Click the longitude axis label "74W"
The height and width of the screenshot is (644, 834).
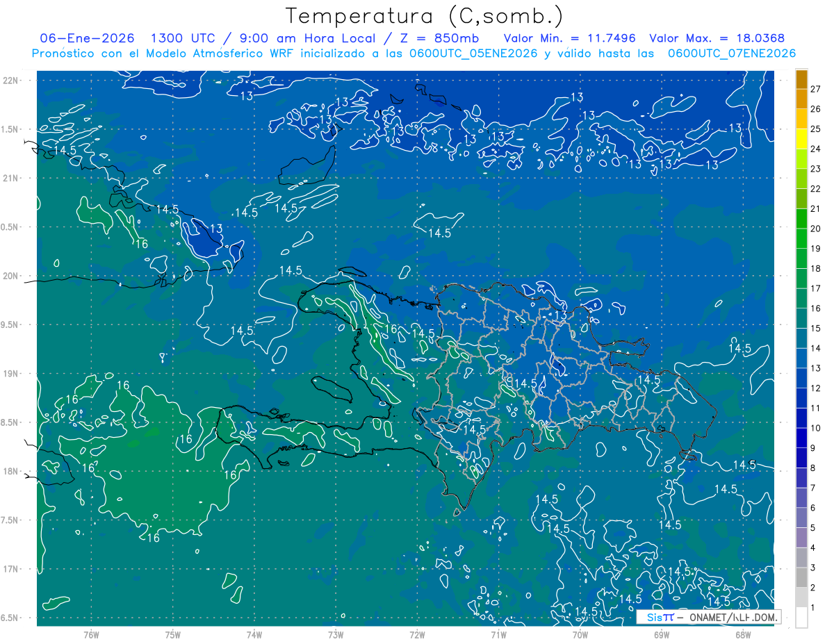(254, 634)
